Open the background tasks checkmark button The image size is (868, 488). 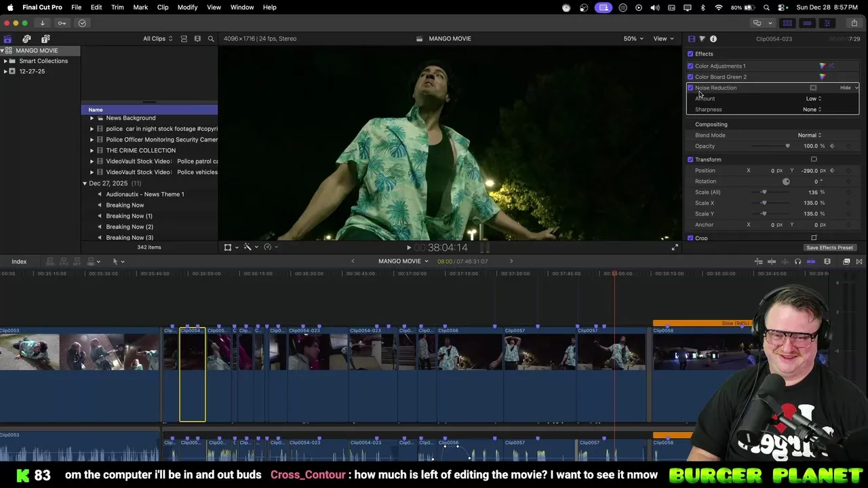coord(82,23)
